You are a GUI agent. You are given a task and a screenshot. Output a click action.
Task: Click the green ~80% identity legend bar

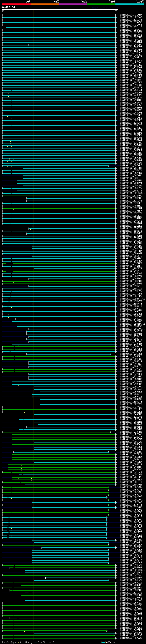click(x=101, y=4)
